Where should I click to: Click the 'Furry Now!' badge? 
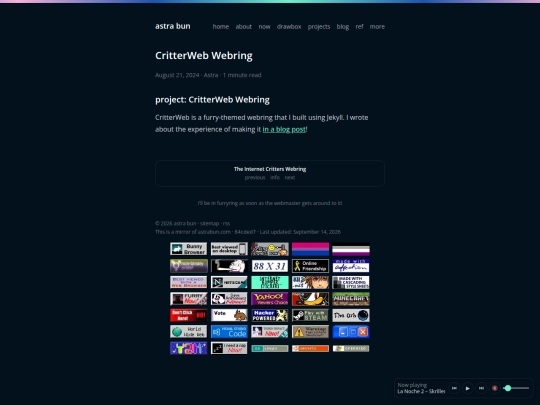coord(188,299)
